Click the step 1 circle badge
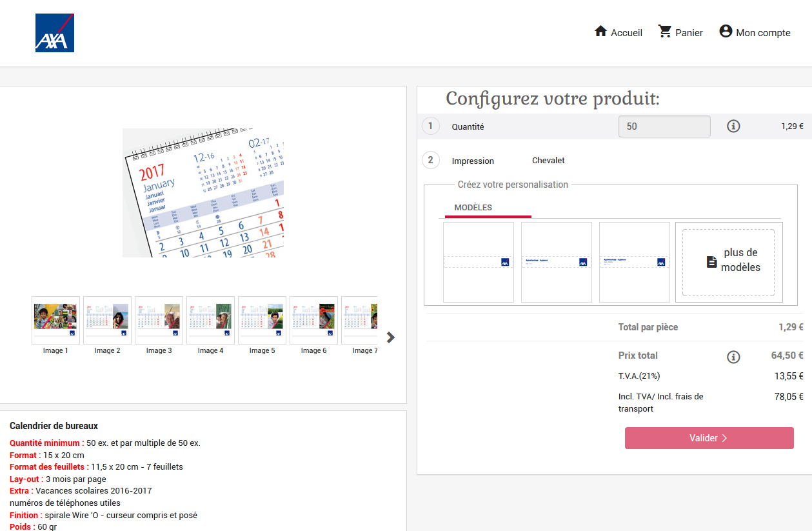The image size is (812, 531). coord(430,126)
